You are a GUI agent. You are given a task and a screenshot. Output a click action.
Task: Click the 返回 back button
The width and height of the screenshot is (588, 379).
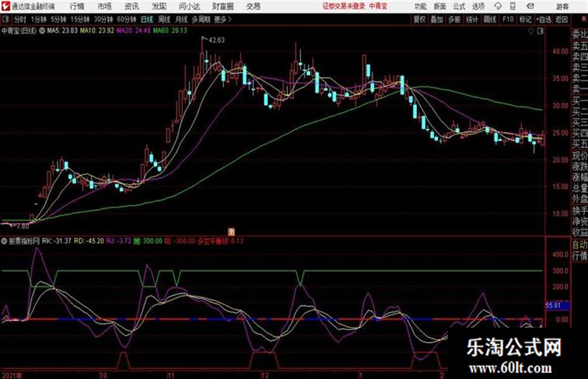562,19
